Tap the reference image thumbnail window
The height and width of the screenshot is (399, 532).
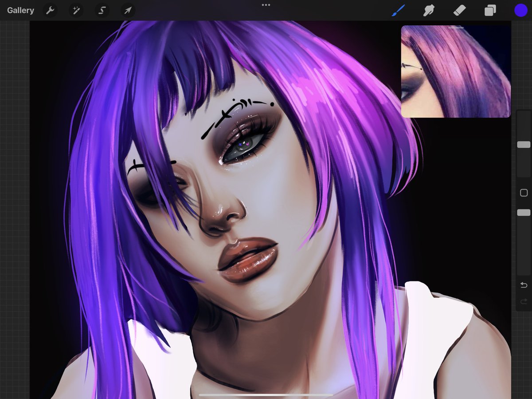pos(456,71)
